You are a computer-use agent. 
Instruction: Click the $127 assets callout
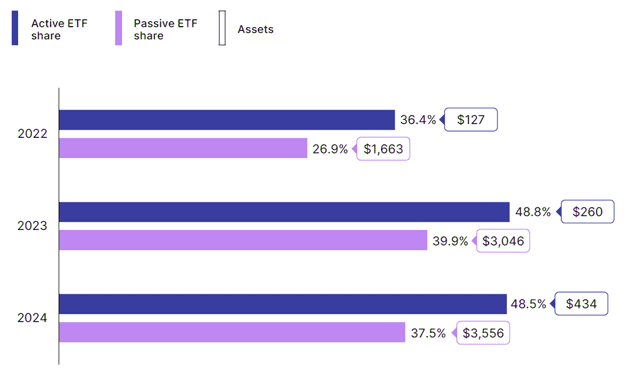click(470, 119)
